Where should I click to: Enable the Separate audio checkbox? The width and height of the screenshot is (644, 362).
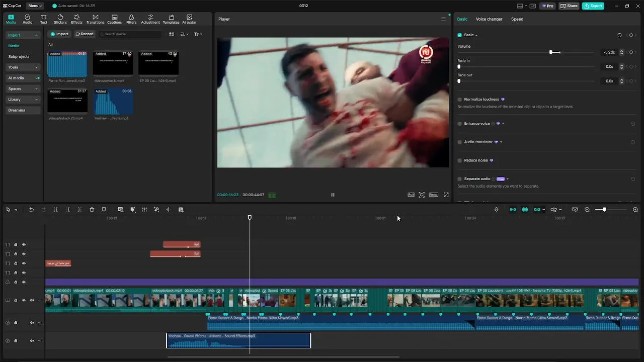click(x=460, y=179)
